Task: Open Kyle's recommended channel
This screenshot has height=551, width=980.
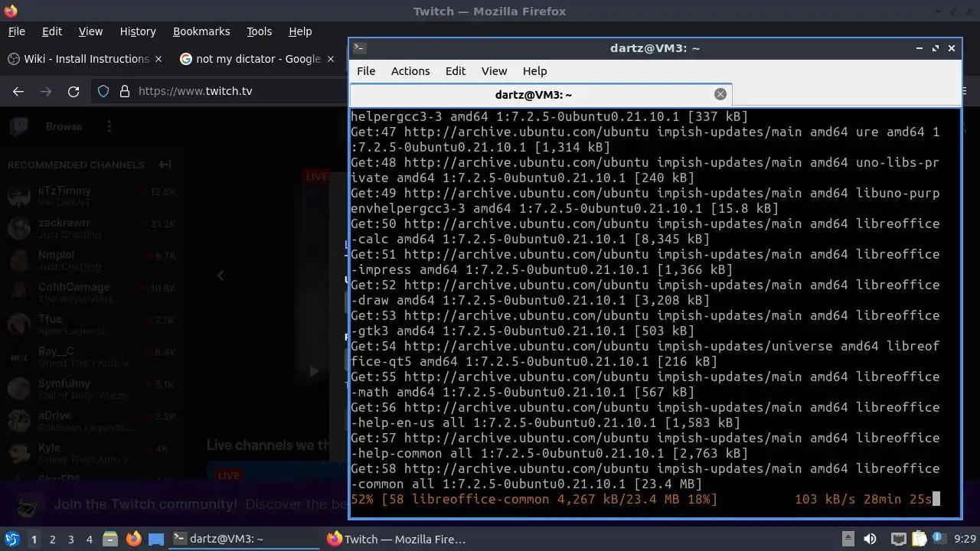Action: coord(92,453)
